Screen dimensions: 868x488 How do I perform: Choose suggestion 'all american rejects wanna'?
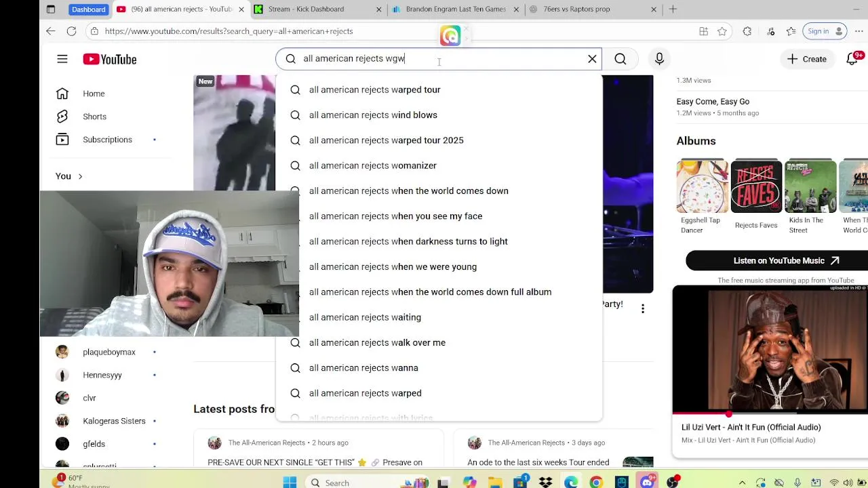pyautogui.click(x=439, y=368)
